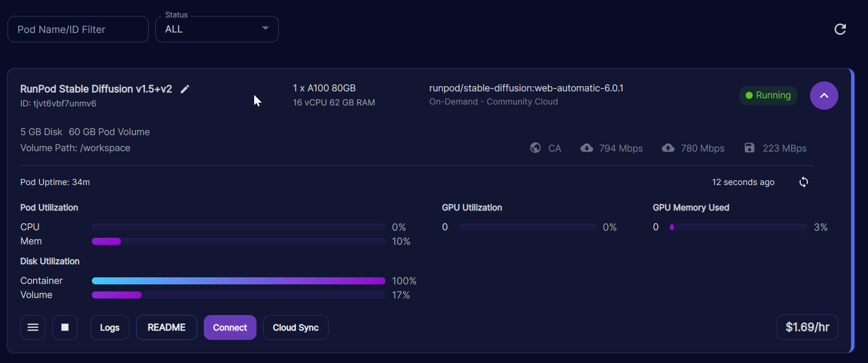Stop the pod using the square stop icon
The width and height of the screenshot is (868, 363).
coord(65,327)
